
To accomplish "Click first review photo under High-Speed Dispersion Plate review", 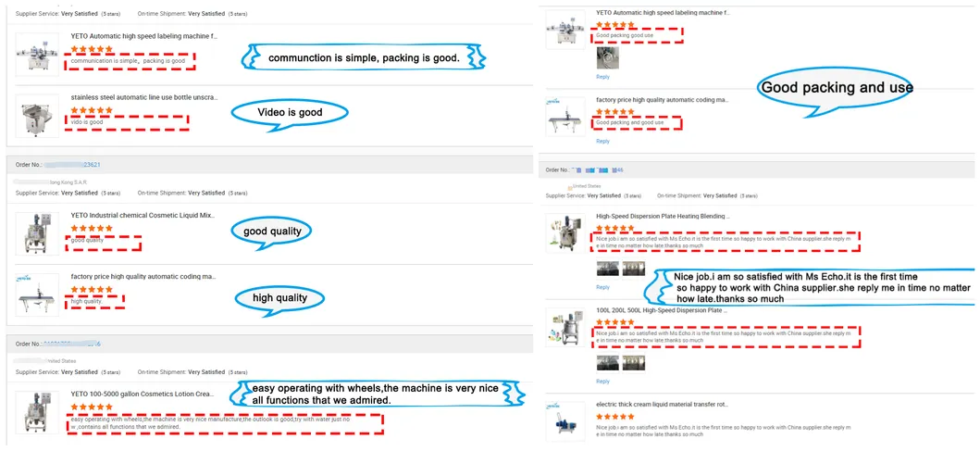I will pyautogui.click(x=607, y=269).
